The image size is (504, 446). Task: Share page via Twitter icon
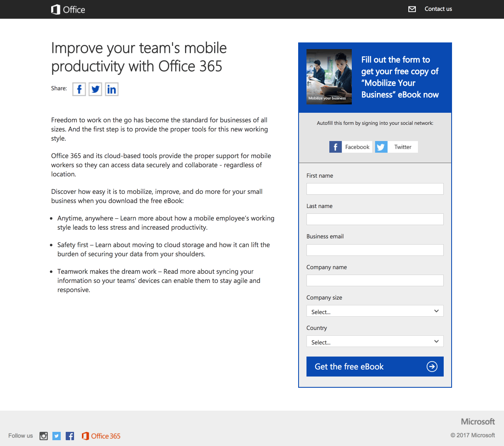click(95, 89)
